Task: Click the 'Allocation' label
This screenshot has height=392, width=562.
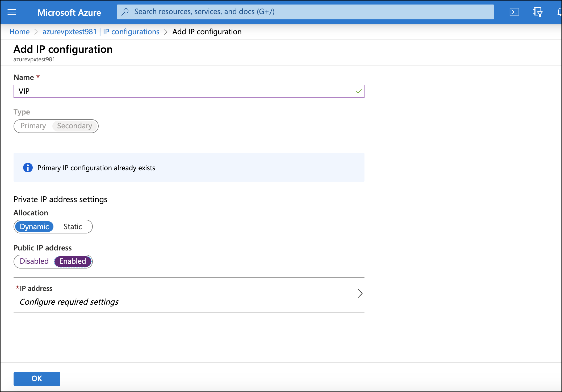Action: coord(31,213)
